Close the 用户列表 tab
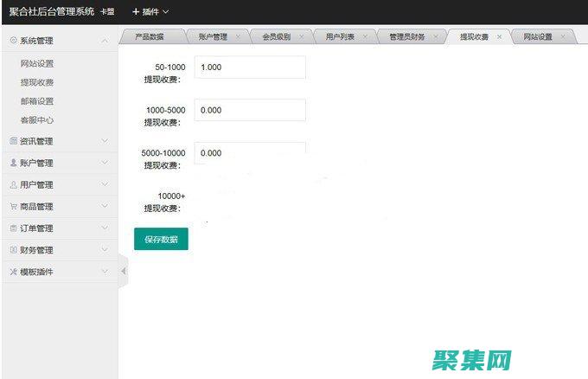Viewport: 588px width, 379px height. (365, 36)
